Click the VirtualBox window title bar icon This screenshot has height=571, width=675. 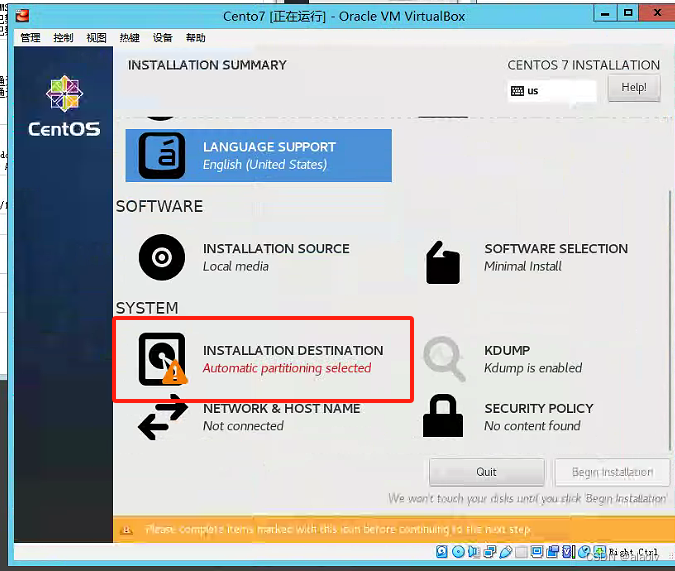coord(22,16)
